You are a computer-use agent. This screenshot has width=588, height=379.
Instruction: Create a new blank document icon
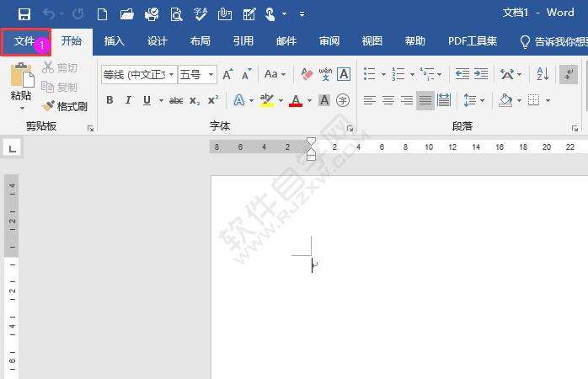(x=102, y=14)
